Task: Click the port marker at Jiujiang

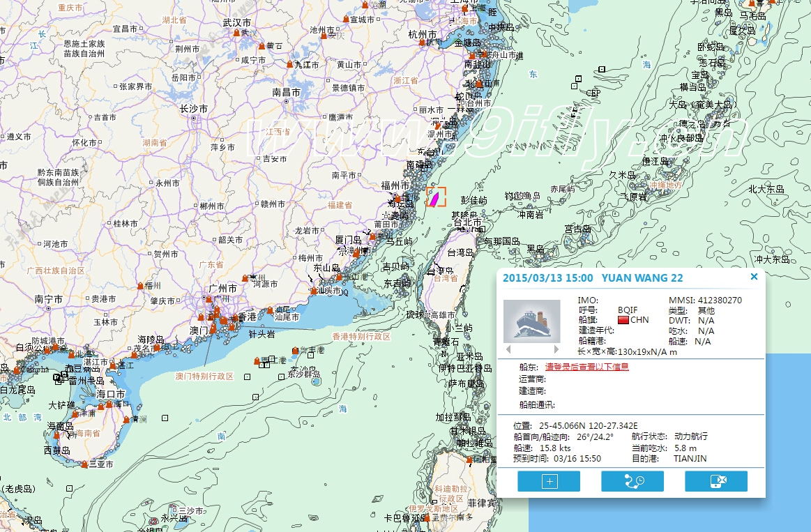Action: tap(289, 65)
